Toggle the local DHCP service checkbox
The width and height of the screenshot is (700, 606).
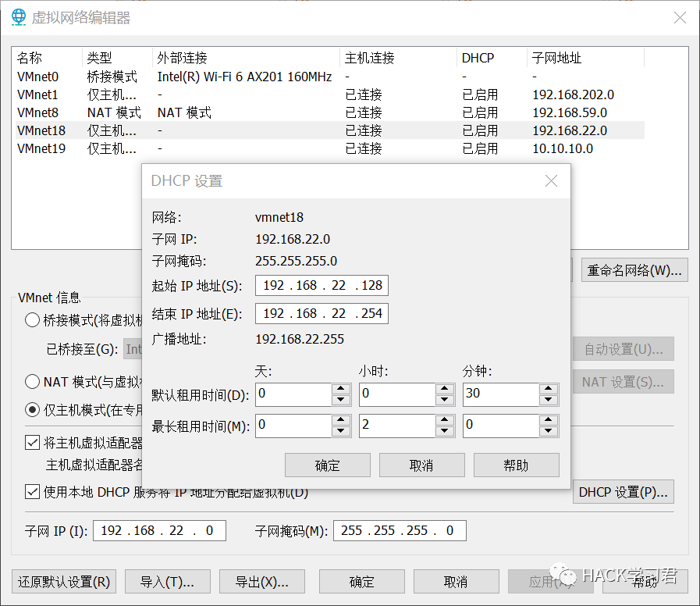[x=33, y=491]
